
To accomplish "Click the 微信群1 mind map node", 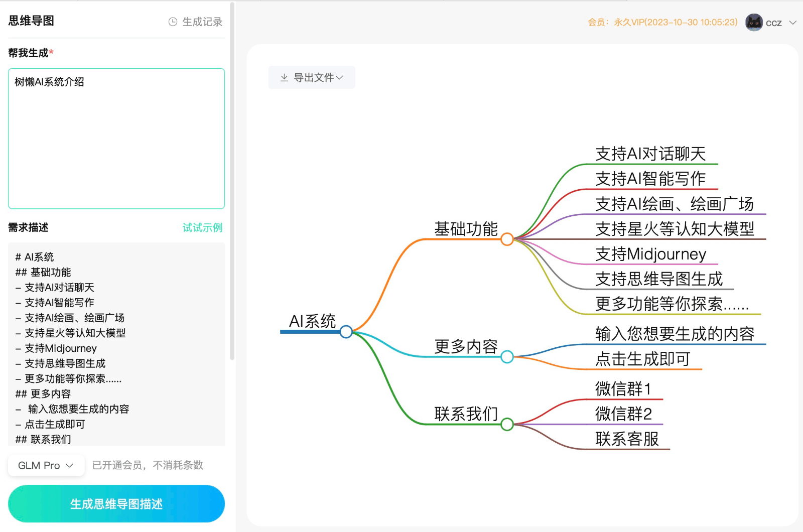I will click(x=623, y=389).
